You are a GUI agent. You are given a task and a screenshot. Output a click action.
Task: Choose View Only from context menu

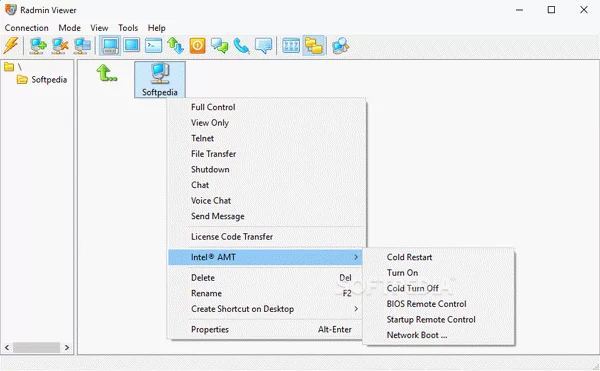[266, 123]
